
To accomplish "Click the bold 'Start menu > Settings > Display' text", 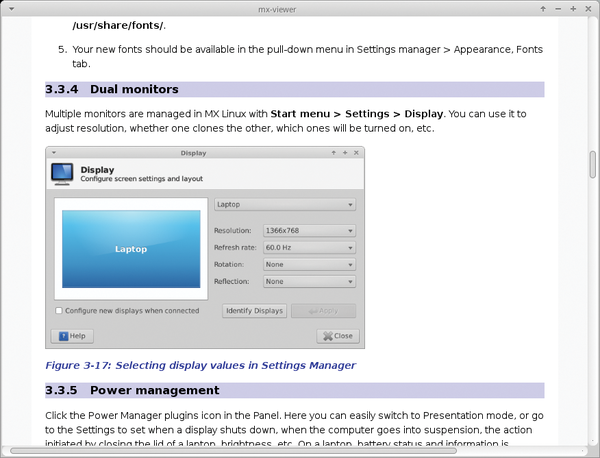I will [x=357, y=114].
